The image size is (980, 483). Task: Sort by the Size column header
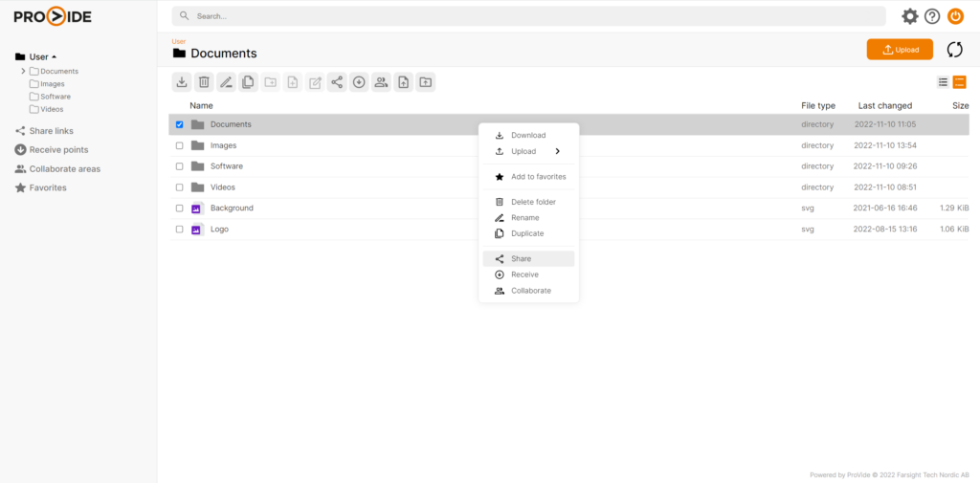pyautogui.click(x=961, y=105)
